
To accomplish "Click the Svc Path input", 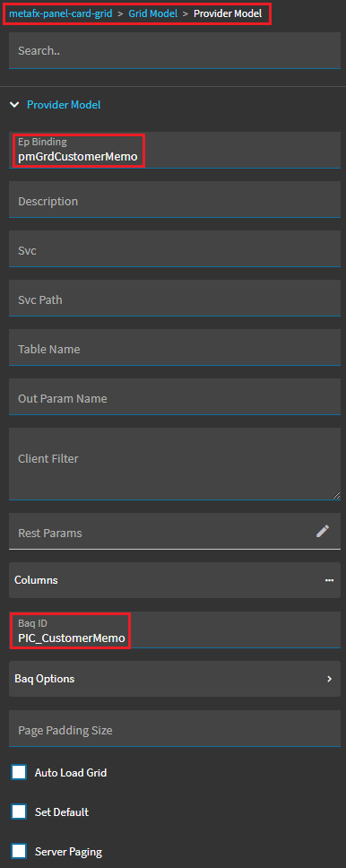I will click(175, 298).
